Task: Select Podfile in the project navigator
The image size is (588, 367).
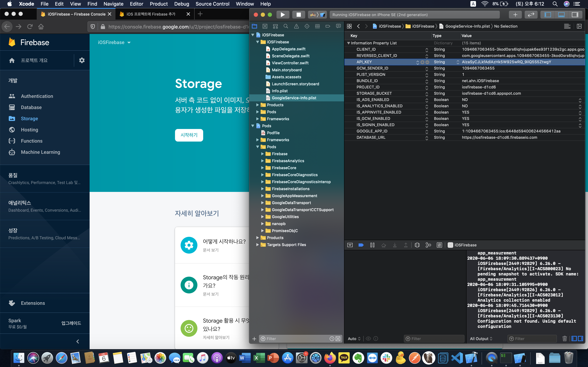Action: (273, 133)
